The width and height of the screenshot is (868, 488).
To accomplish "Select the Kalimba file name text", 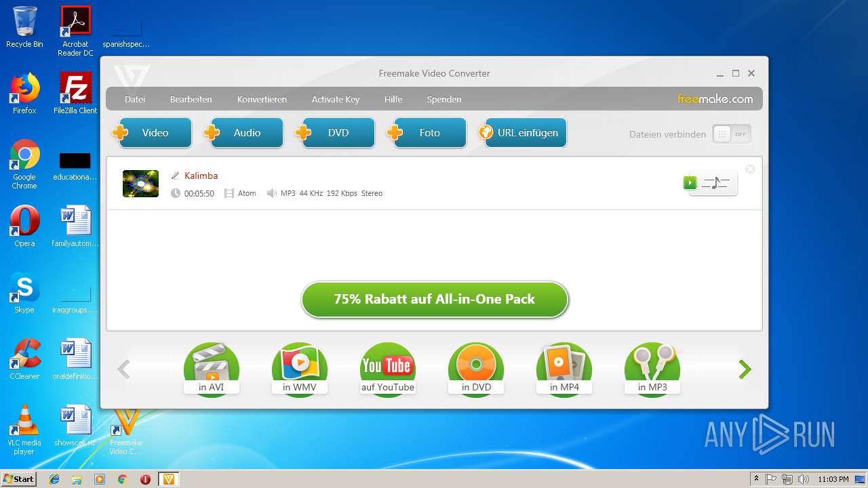I will (x=201, y=176).
